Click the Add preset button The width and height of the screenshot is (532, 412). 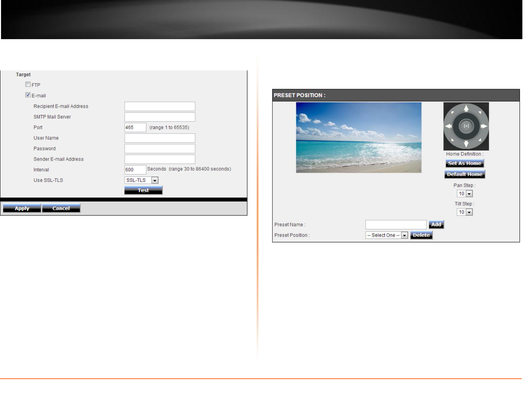click(x=436, y=225)
